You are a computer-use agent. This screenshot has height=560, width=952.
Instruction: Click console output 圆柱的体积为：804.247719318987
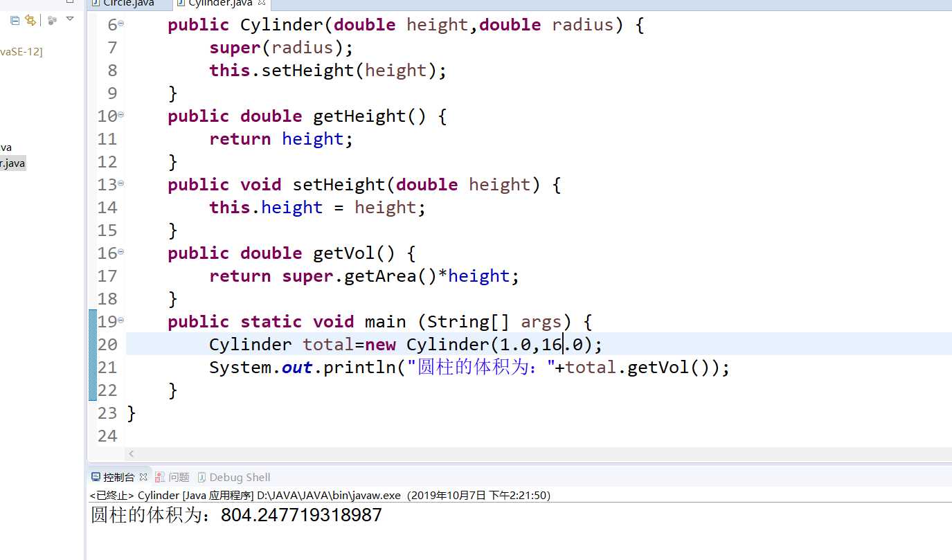click(x=236, y=515)
